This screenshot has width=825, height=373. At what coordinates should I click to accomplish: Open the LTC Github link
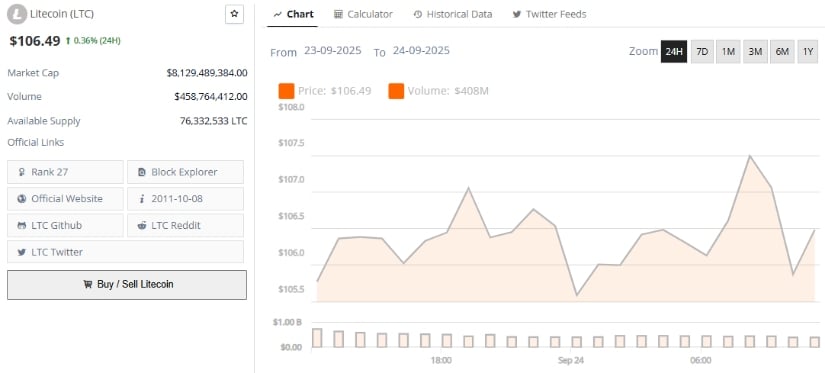pos(65,226)
